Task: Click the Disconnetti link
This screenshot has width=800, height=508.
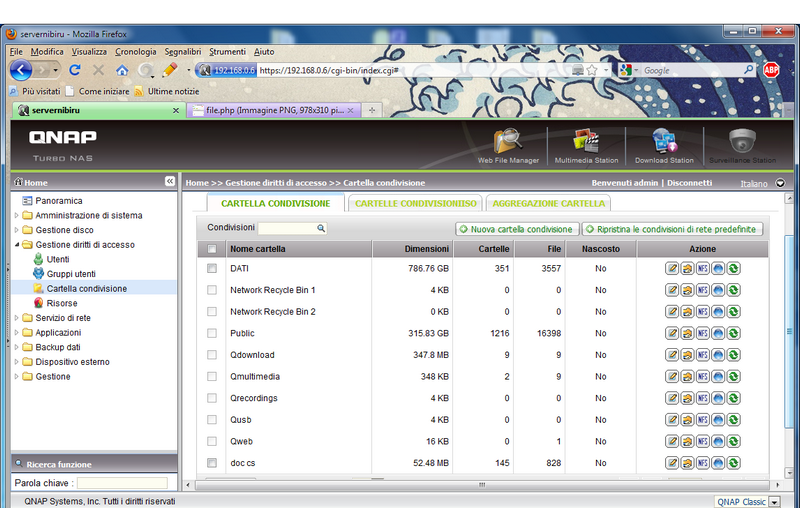Action: coord(689,183)
